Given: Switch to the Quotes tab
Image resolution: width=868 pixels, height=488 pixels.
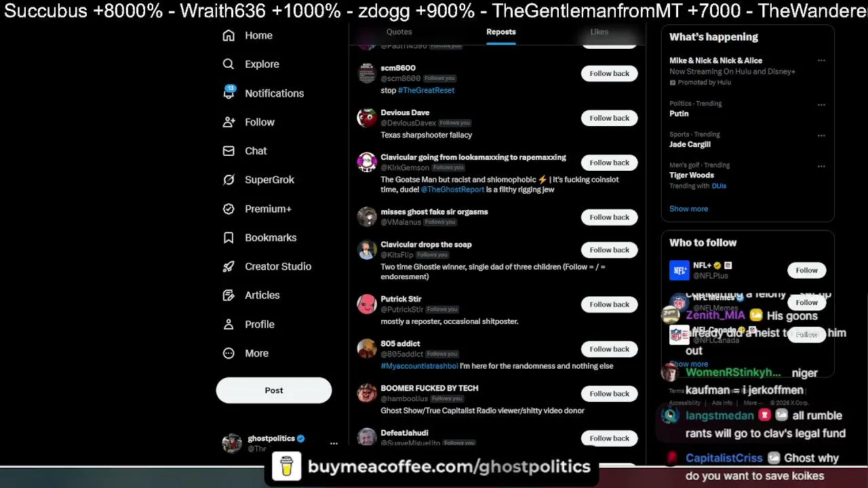Looking at the screenshot, I should [399, 32].
